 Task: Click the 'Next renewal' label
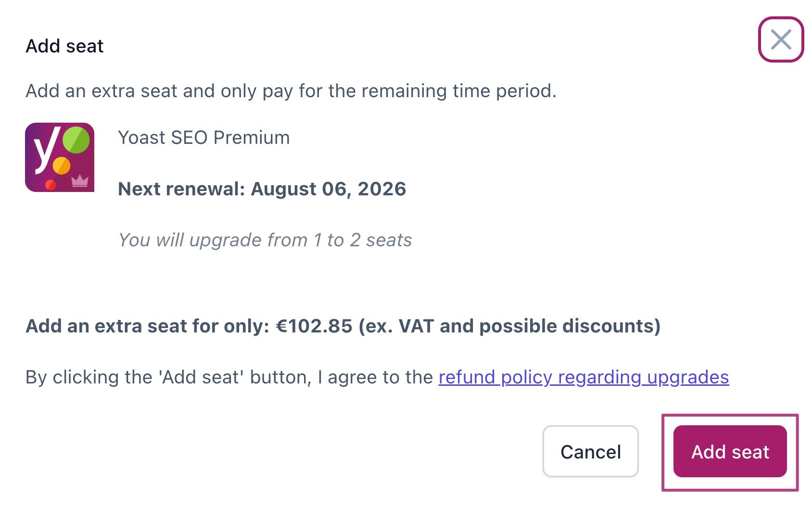coord(182,189)
